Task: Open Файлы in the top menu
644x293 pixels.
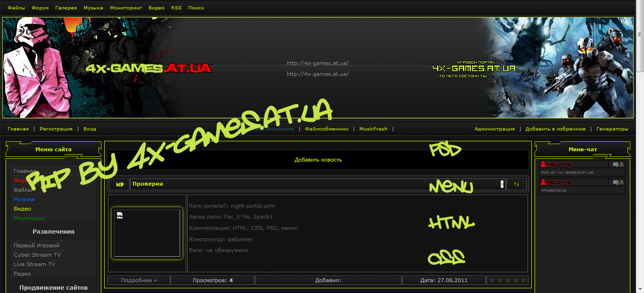Action: pyautogui.click(x=16, y=8)
